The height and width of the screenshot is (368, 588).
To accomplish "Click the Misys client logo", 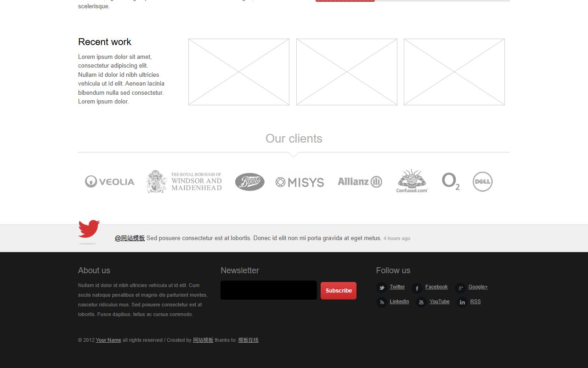I will point(300,182).
